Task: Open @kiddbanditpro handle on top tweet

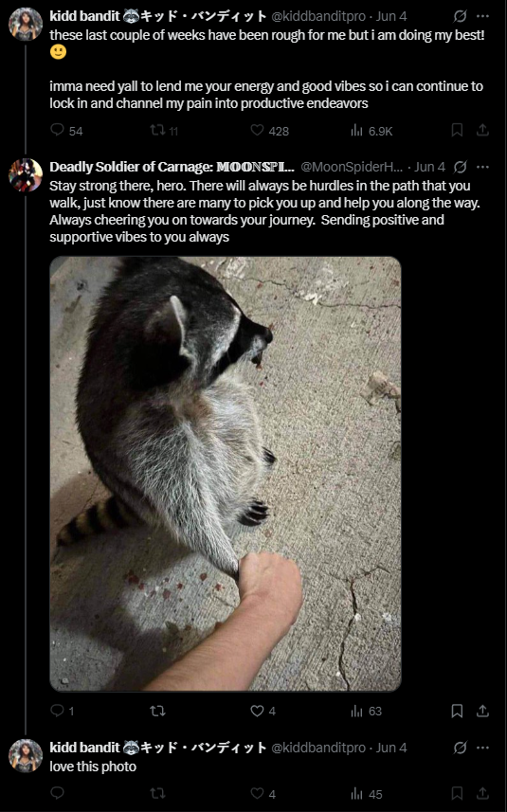Action: point(318,16)
